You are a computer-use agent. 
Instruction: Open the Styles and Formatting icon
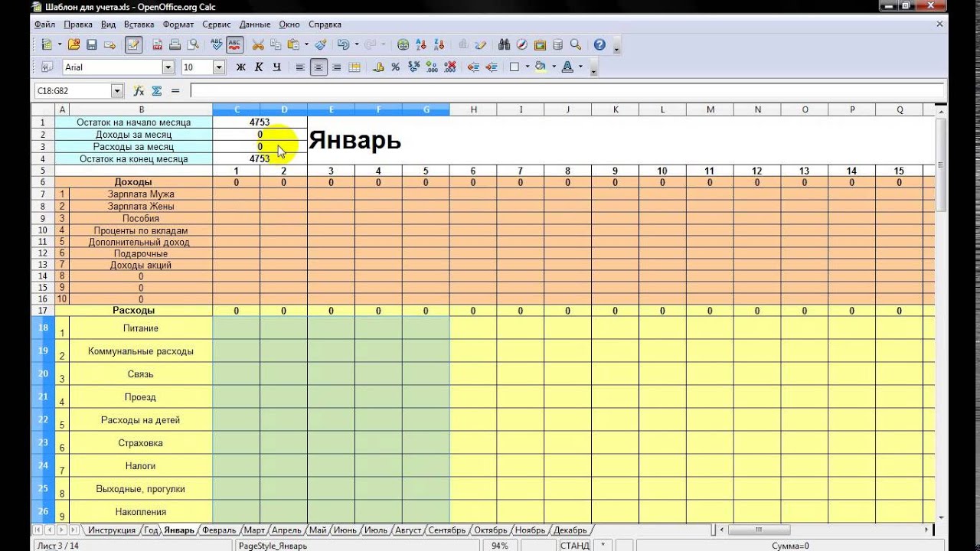tap(47, 67)
